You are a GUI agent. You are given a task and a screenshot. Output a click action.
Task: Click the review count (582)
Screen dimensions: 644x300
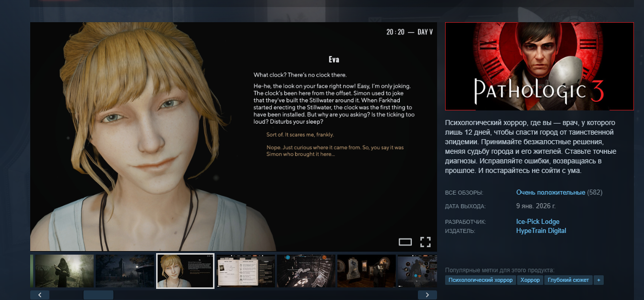click(595, 193)
